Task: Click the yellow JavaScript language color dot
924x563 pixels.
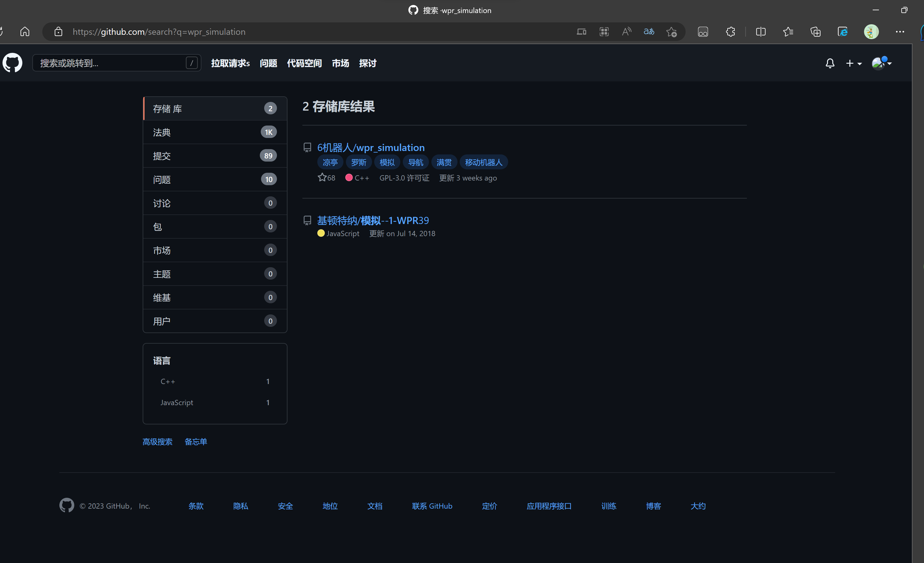Action: coord(321,233)
